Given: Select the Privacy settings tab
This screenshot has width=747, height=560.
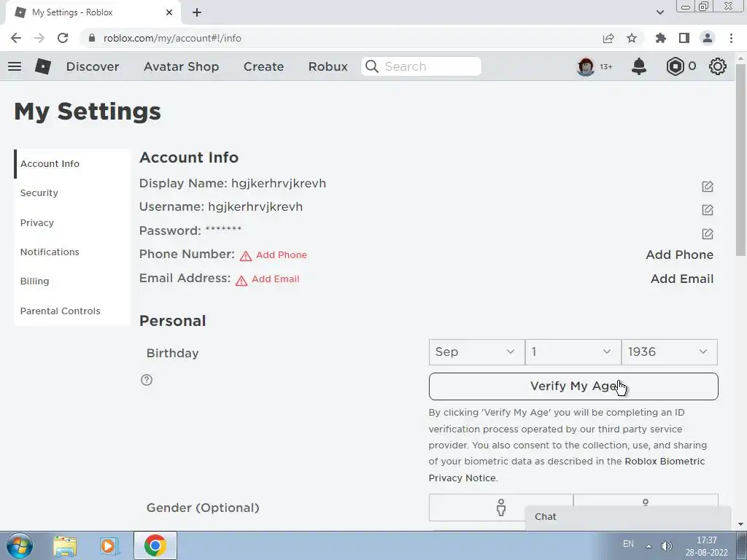Looking at the screenshot, I should pos(72,223).
